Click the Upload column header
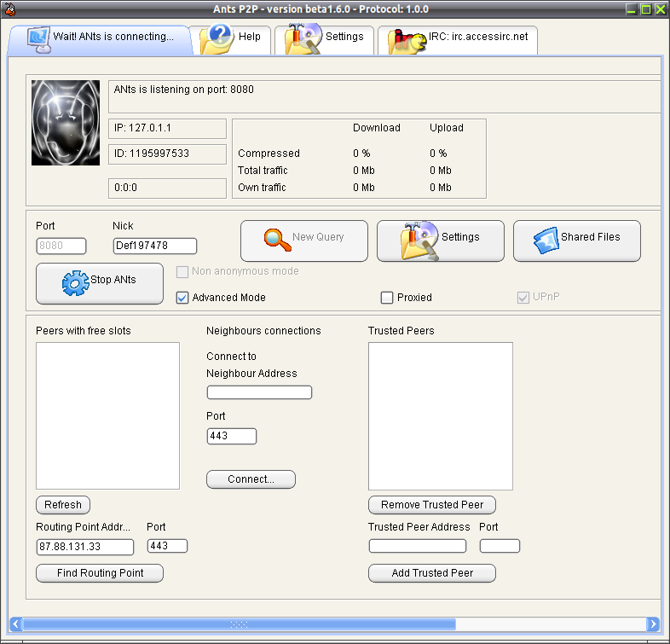Screen dimensions: 670x644 click(447, 128)
